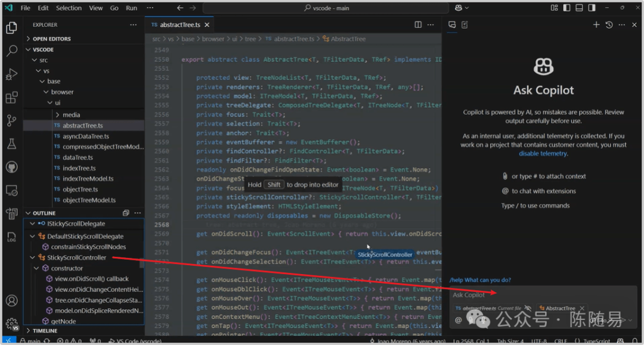
Task: Collapse StickyScrollController in outline
Action: point(32,257)
